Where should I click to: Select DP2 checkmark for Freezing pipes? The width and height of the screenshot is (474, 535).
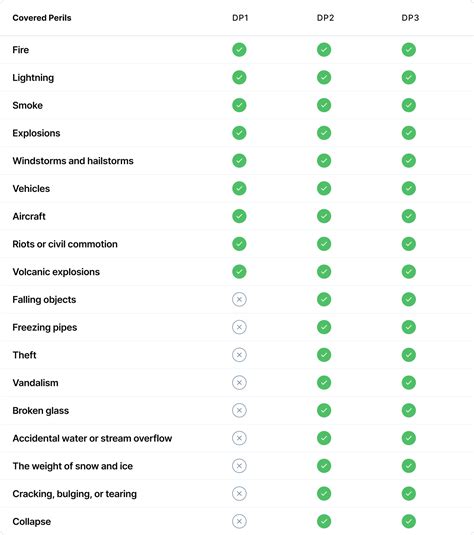pyautogui.click(x=324, y=327)
